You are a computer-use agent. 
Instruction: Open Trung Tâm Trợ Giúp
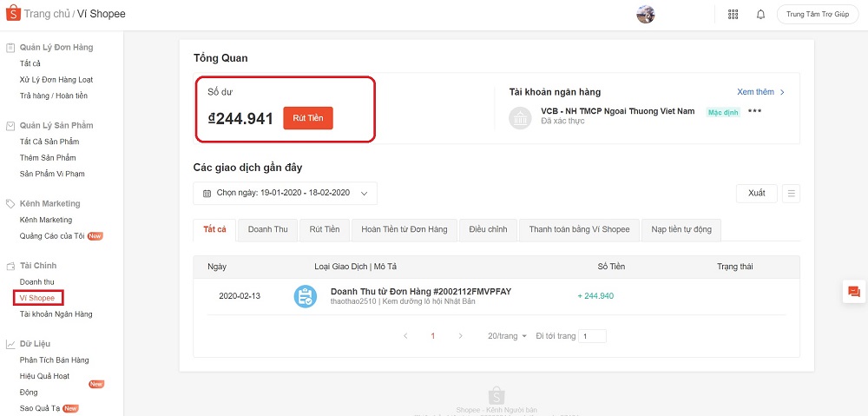click(x=818, y=15)
